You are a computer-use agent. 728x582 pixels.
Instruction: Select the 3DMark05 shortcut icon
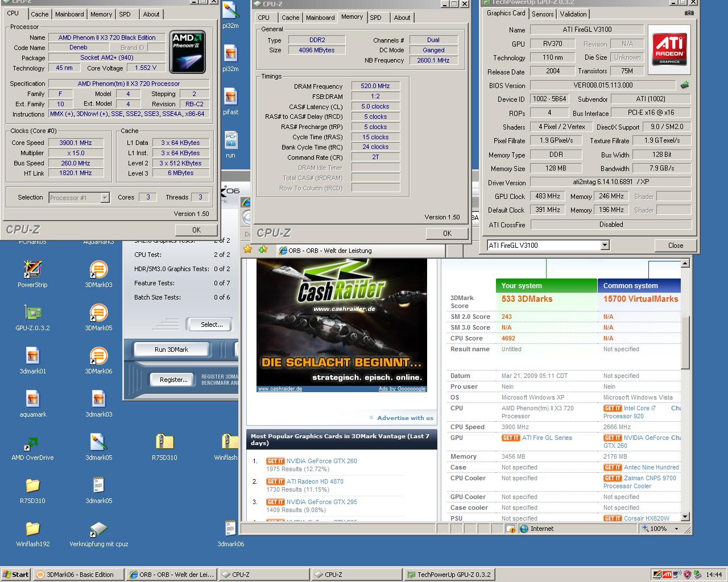[98, 312]
